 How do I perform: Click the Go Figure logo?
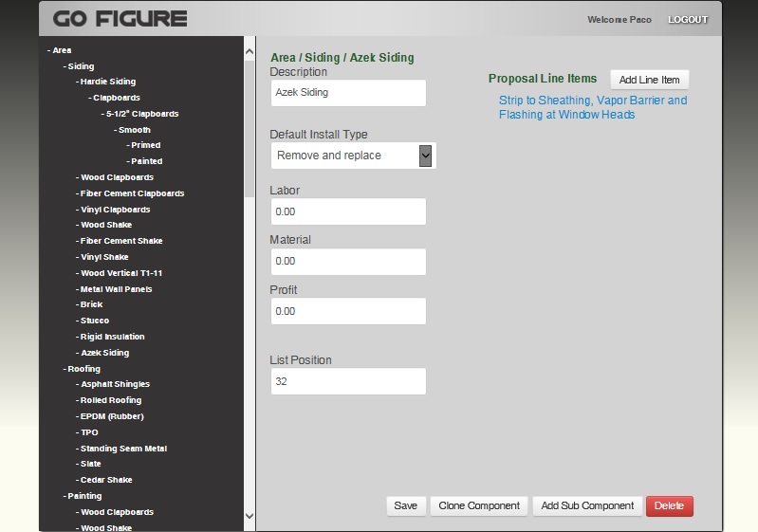(120, 19)
